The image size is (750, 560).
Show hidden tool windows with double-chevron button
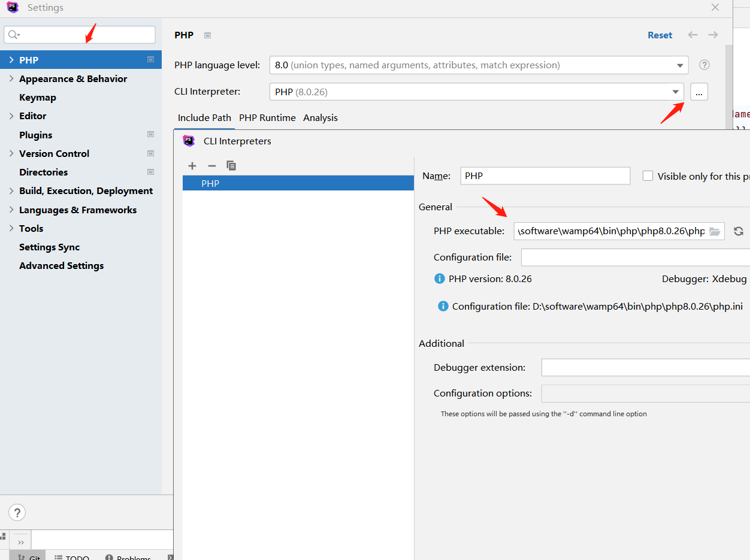point(21,542)
